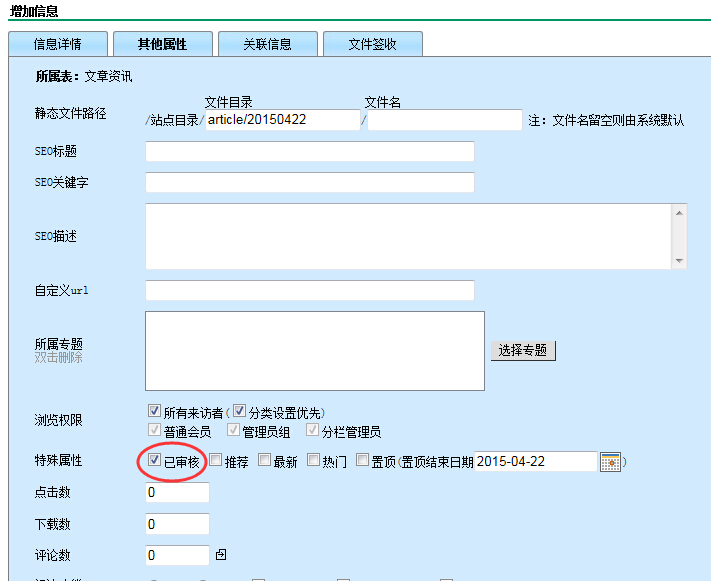Go to the 文件签收 tab
The width and height of the screenshot is (711, 581).
372,44
